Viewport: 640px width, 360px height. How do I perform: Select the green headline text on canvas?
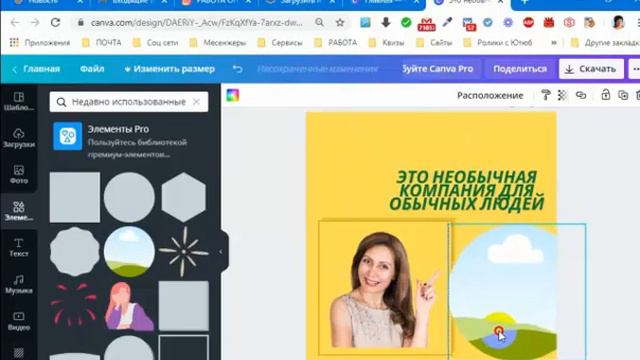click(467, 190)
